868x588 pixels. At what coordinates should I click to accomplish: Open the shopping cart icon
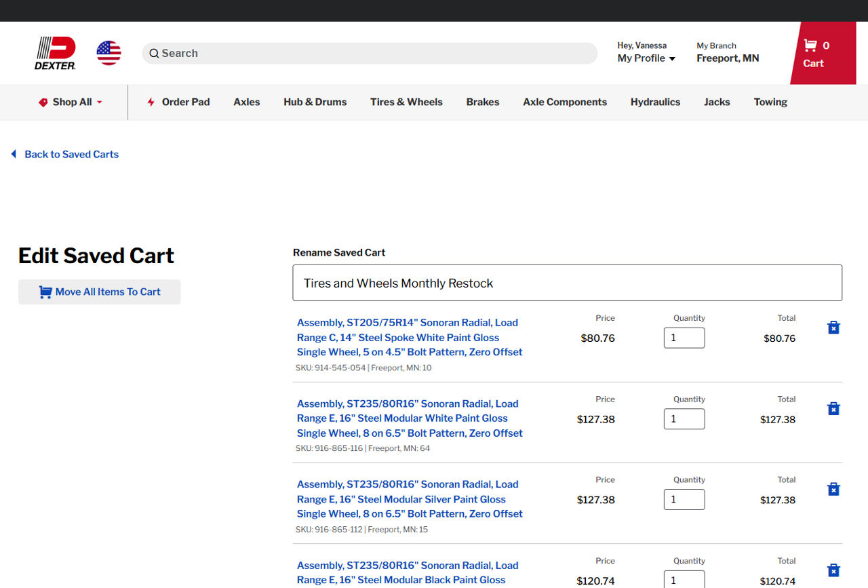coord(810,45)
